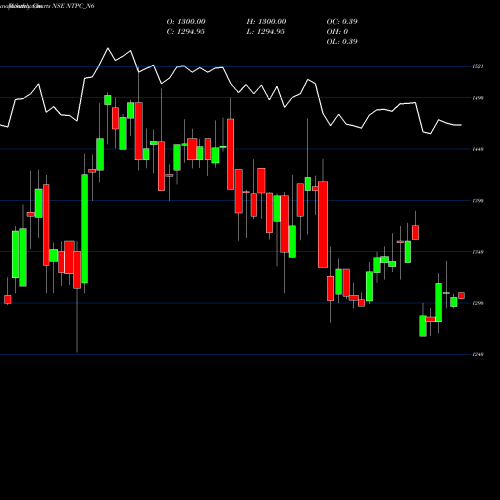Image resolution: width=500 pixels, height=500 pixels.
Task: Click the close price label C: 1294.95
Action: point(186,32)
